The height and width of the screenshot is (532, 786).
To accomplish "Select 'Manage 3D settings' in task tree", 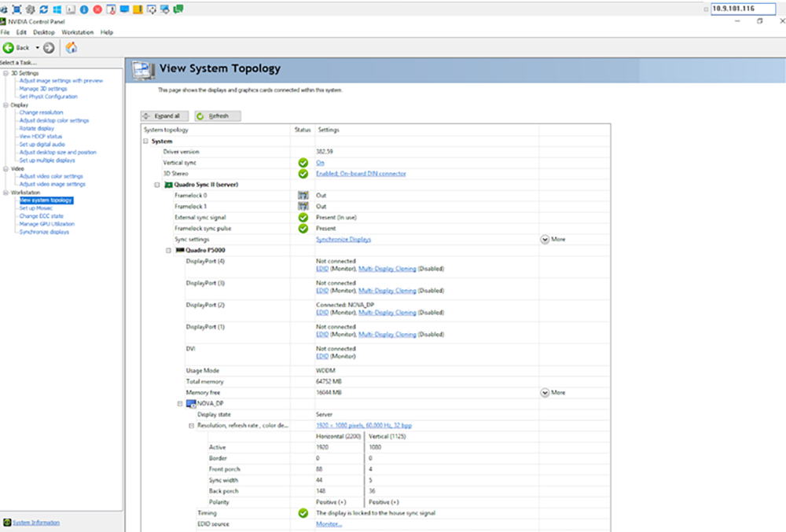I will coord(43,89).
